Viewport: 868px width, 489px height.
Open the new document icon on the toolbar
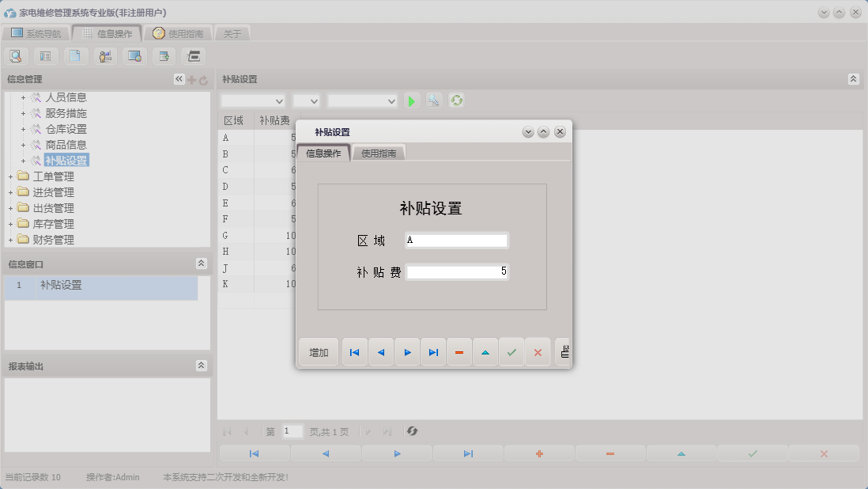pyautogui.click(x=75, y=56)
